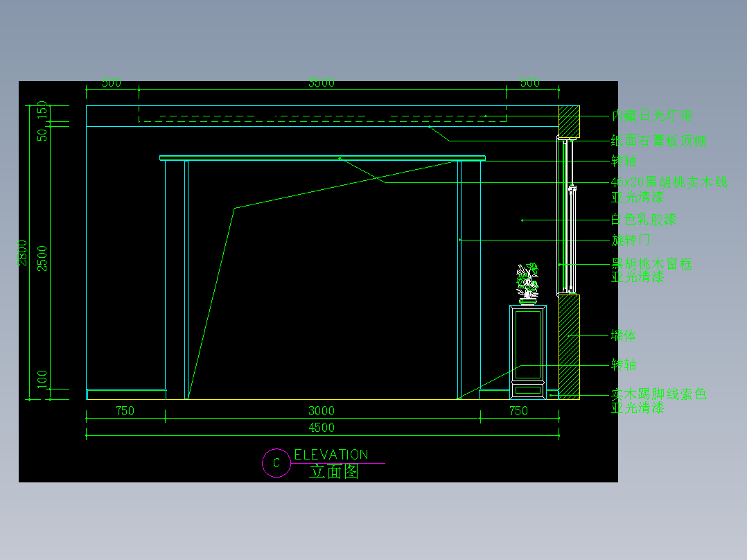Click the 旋转门 annotation label

pos(631,240)
